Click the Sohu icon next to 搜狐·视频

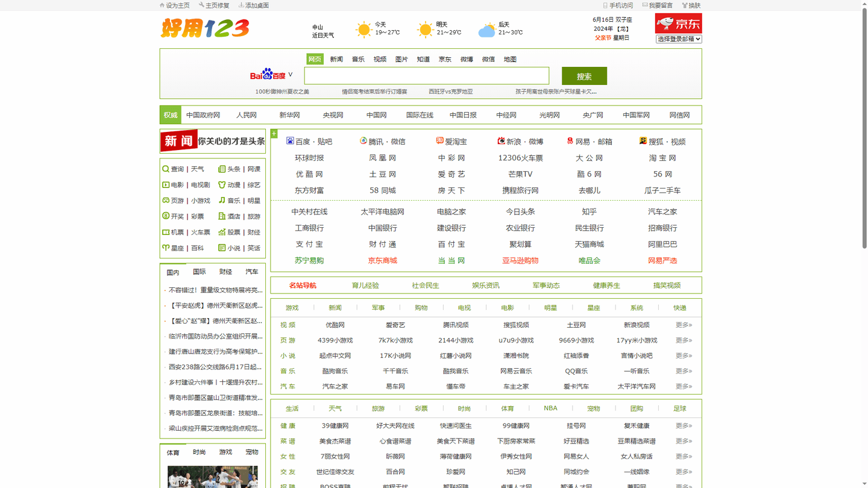(x=643, y=140)
